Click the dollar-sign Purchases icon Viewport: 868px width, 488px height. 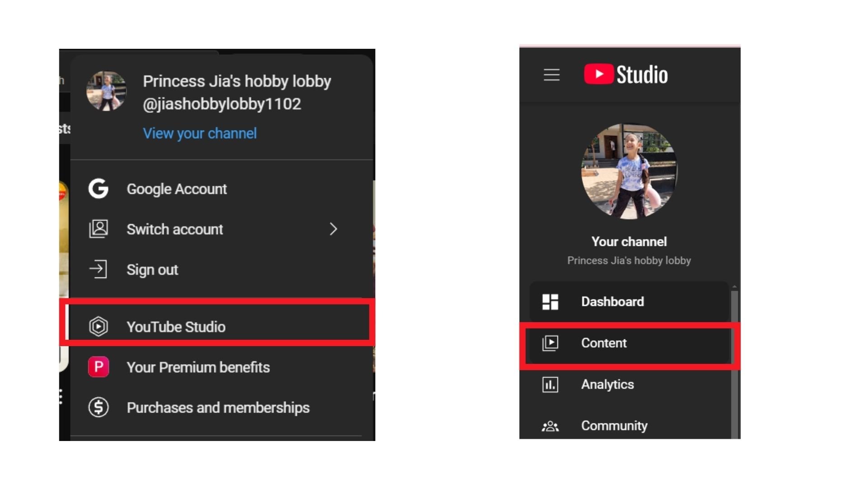tap(98, 407)
